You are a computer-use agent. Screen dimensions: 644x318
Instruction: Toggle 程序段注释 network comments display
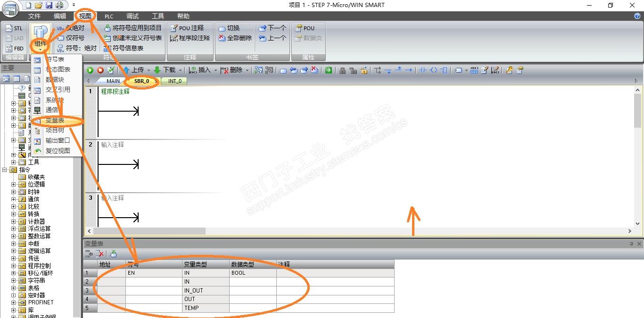click(190, 38)
